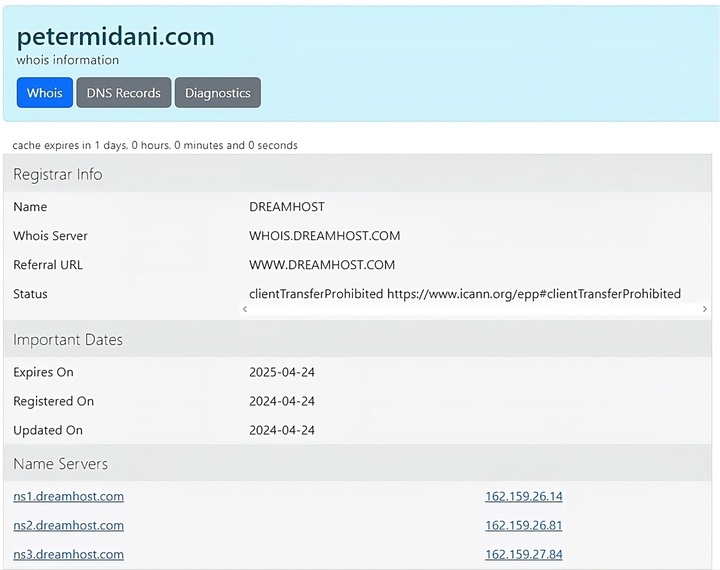Select the Updated On date value
This screenshot has height=570, width=720.
[x=282, y=430]
